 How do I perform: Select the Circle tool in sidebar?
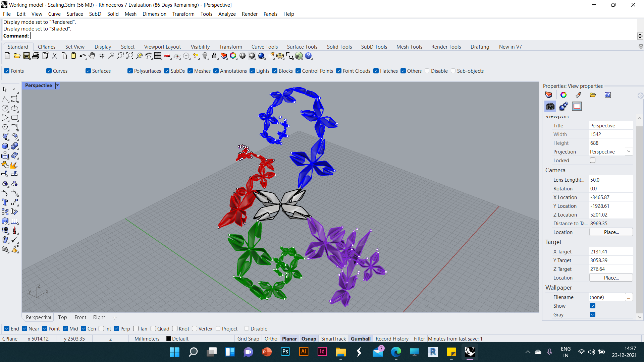click(x=5, y=108)
